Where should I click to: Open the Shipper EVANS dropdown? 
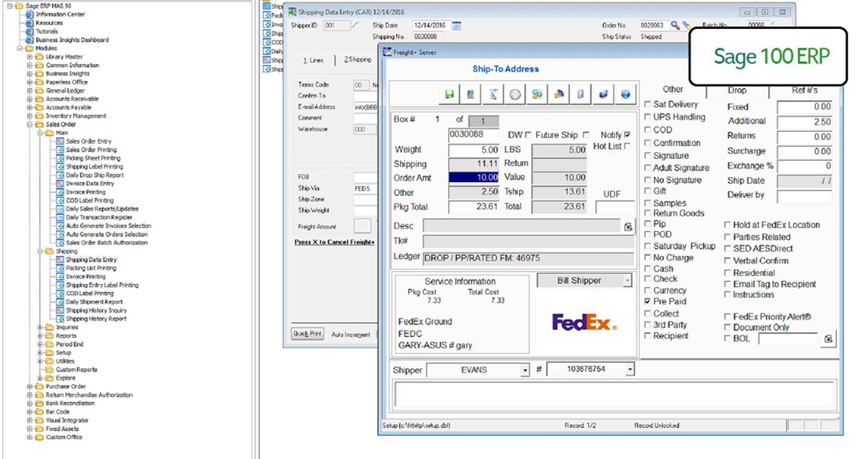pyautogui.click(x=525, y=370)
